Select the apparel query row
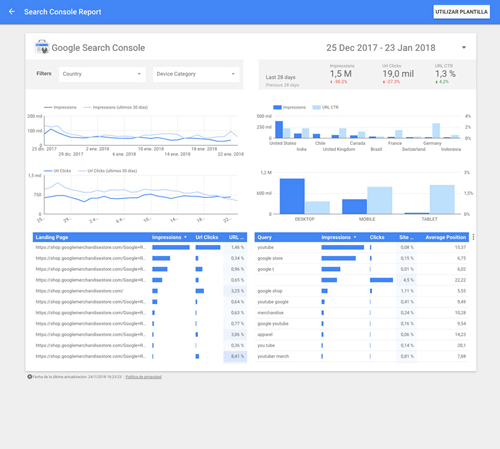This screenshot has width=500, height=449. tap(362, 334)
